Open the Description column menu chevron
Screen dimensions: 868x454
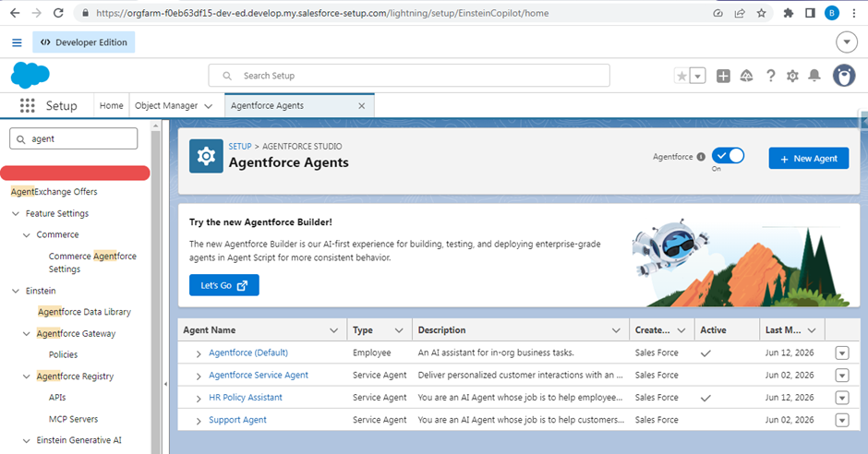(616, 330)
